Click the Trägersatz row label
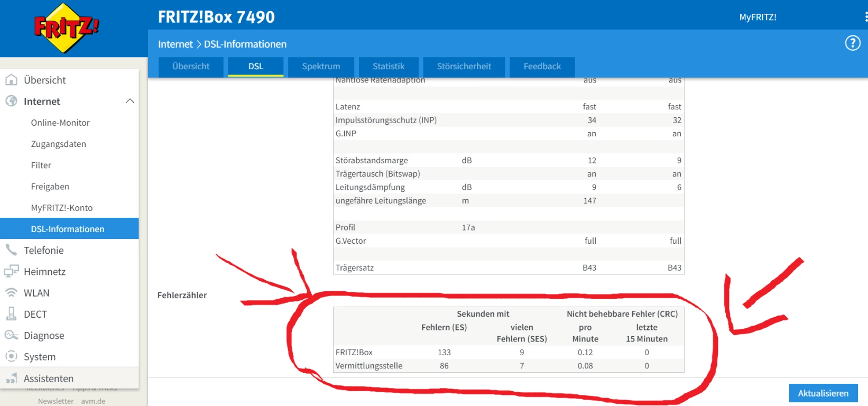Viewport: 868px width, 406px height. [x=354, y=267]
